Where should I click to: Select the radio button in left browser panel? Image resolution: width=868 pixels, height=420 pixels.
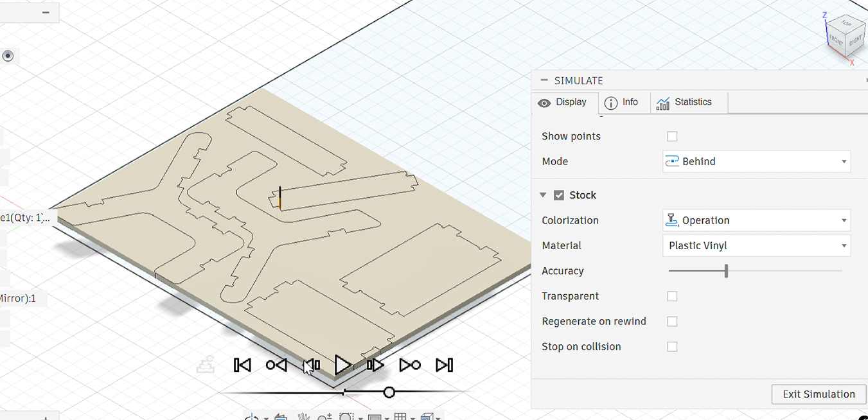pyautogui.click(x=8, y=56)
